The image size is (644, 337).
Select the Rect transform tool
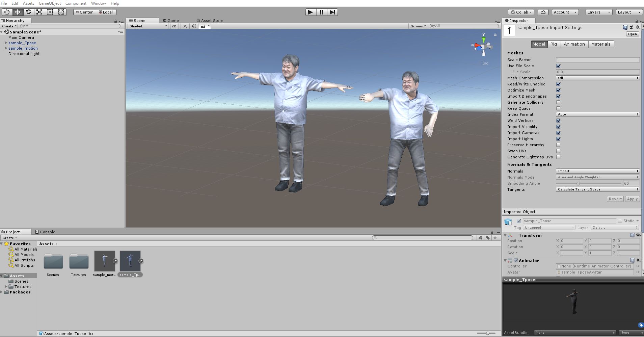(50, 12)
